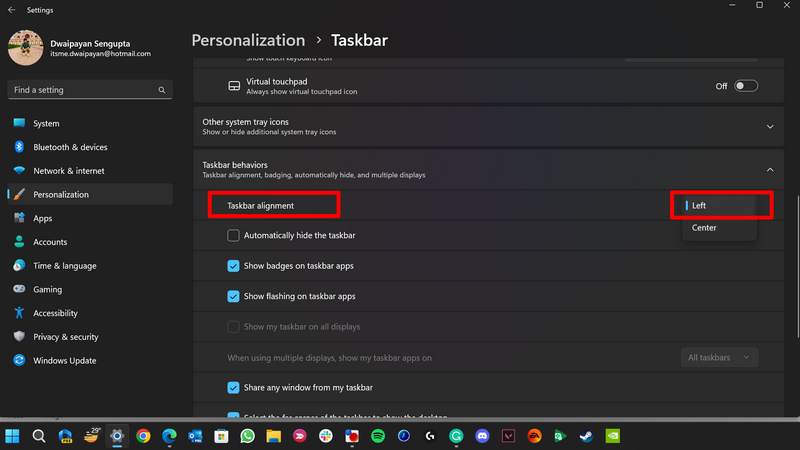Collapse the Taskbar behaviors section

point(770,169)
